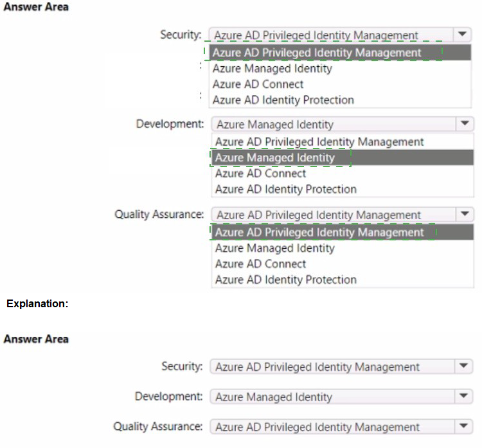The height and width of the screenshot is (448, 482).
Task: Choose Azure Managed Identity in Security list
Action: point(272,69)
